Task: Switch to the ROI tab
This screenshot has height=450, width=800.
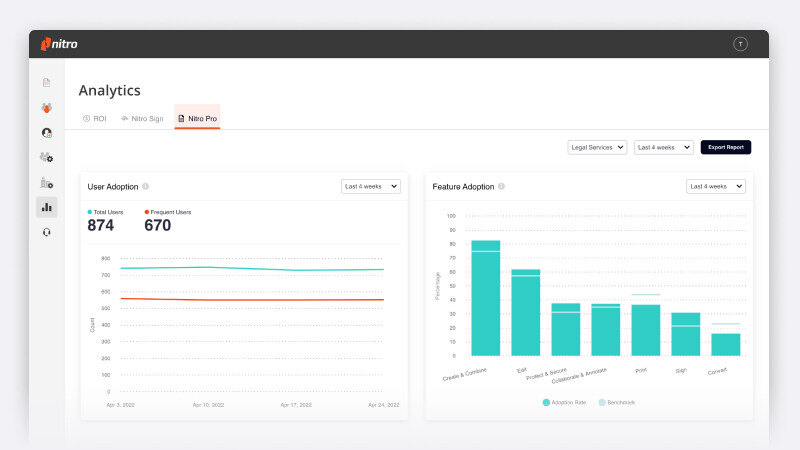Action: pos(94,118)
